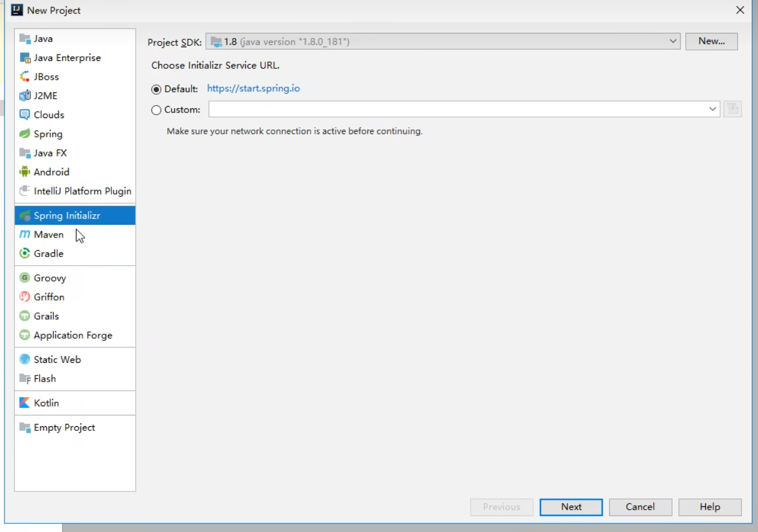758x532 pixels.
Task: Click the disabled Previous button
Action: tap(502, 507)
